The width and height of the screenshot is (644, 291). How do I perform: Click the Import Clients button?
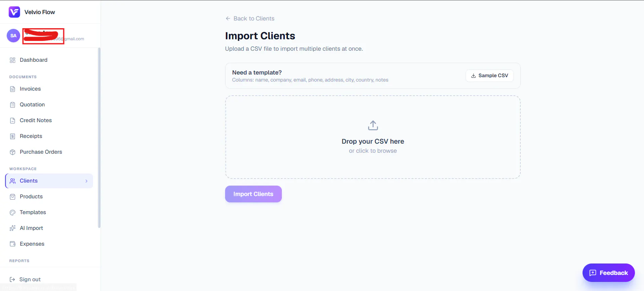[x=253, y=194]
